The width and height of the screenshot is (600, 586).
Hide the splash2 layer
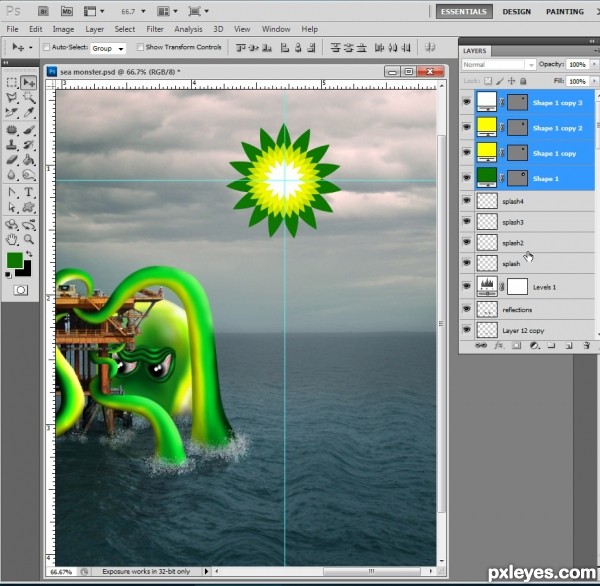click(466, 242)
